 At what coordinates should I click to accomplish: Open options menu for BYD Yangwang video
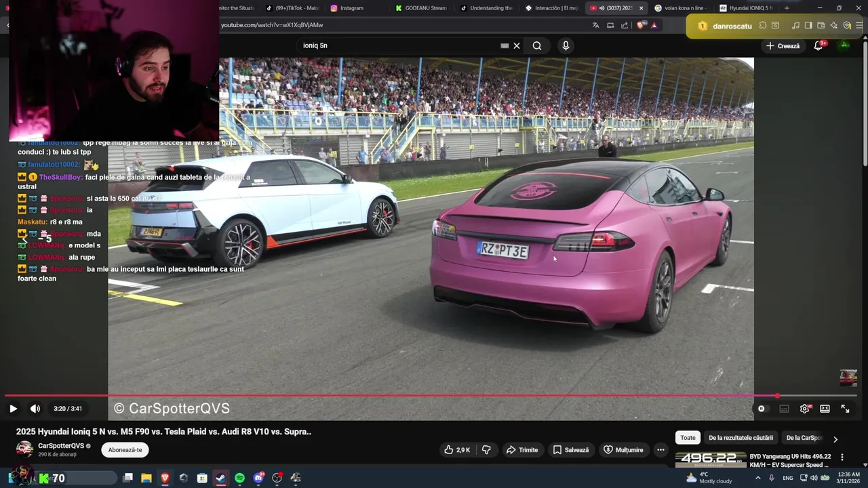(842, 457)
